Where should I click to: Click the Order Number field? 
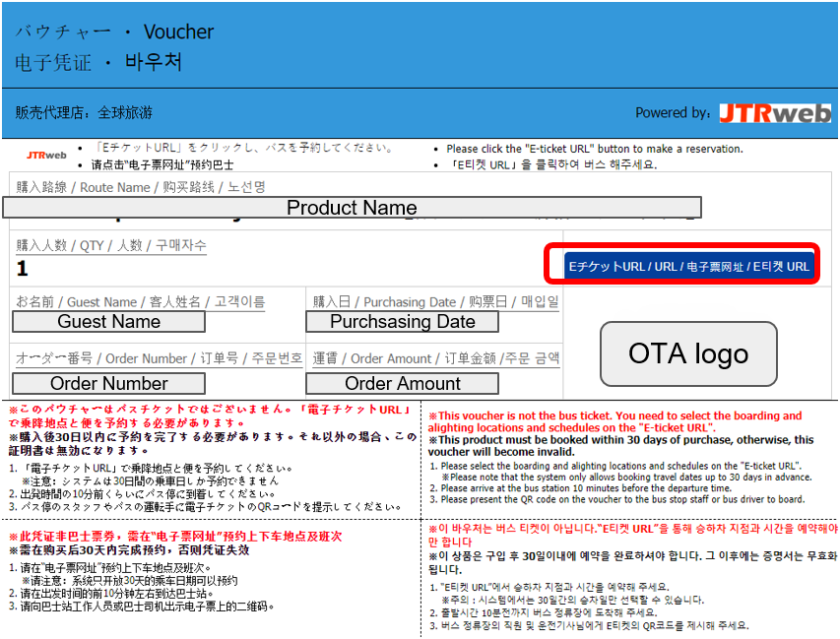click(108, 384)
